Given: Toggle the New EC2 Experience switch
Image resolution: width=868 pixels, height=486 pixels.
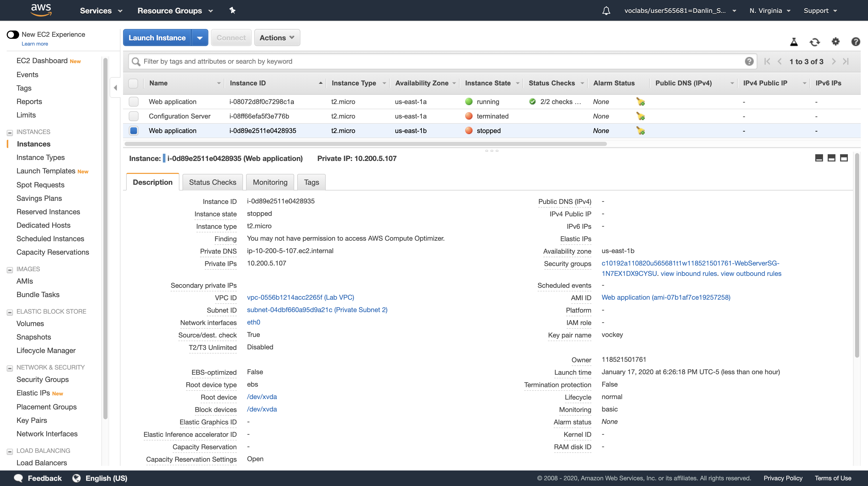Looking at the screenshot, I should click(13, 34).
